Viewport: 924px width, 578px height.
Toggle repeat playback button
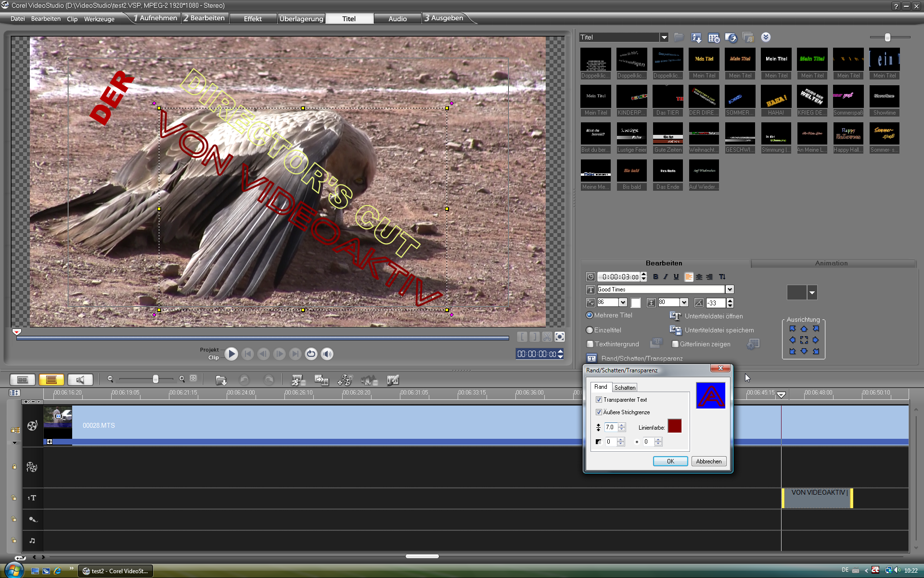(311, 354)
